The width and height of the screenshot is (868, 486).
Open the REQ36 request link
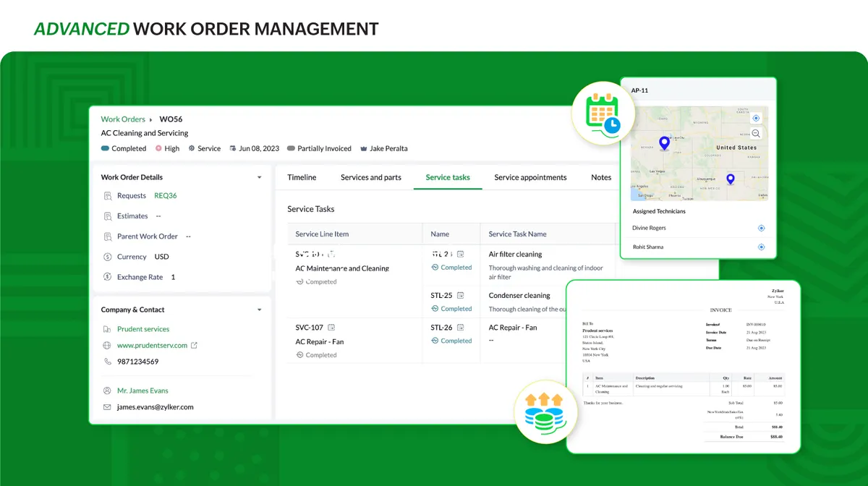(x=166, y=196)
